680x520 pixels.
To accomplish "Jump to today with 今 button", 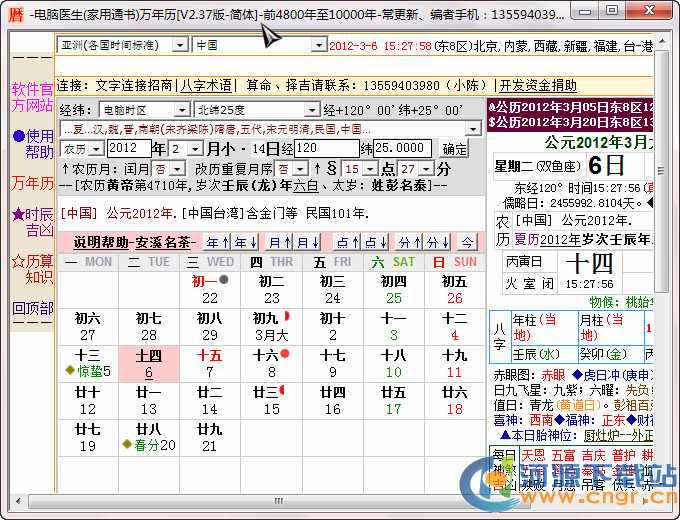I will click(x=467, y=243).
